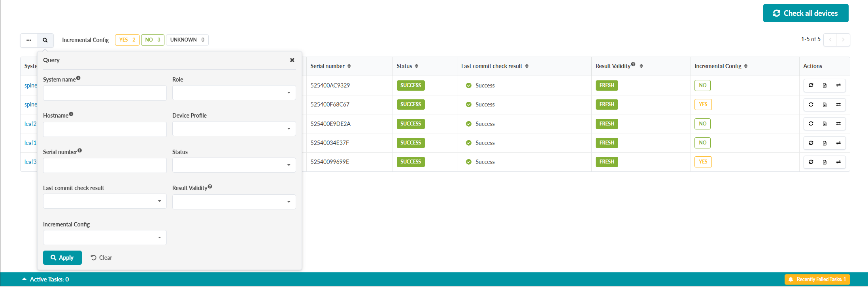The height and width of the screenshot is (287, 868).
Task: Open Recently Failed Tasks notification
Action: pos(817,279)
